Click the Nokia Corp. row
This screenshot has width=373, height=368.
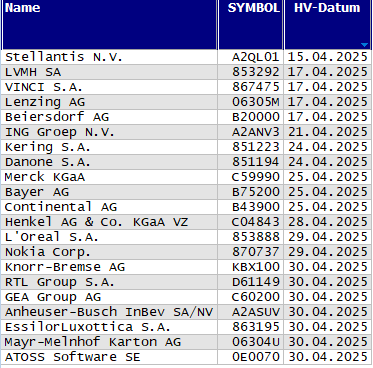coord(186,252)
